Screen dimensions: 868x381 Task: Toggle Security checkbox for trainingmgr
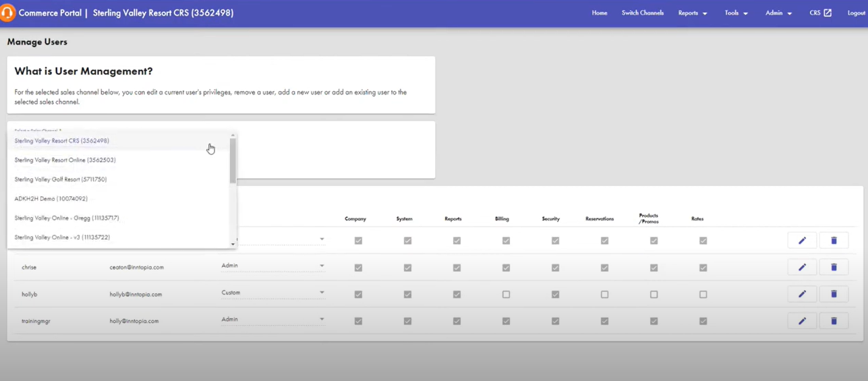555,322
